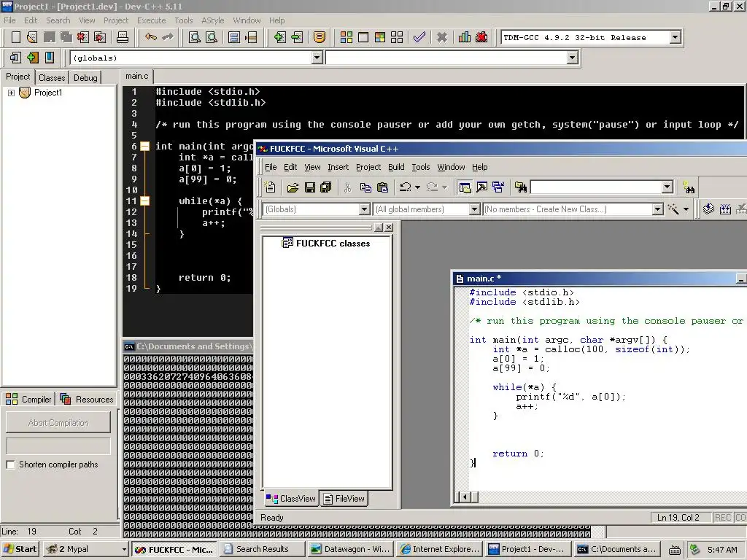Open the 'No members - Create New Class' dropdown
This screenshot has width=747, height=560.
point(657,209)
